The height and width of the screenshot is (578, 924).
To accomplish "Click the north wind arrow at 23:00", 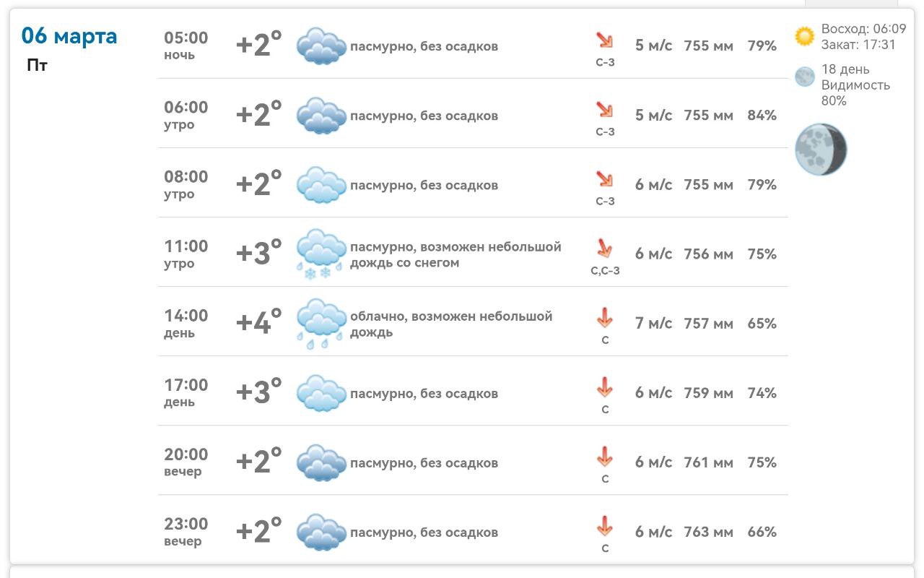I will tap(604, 526).
